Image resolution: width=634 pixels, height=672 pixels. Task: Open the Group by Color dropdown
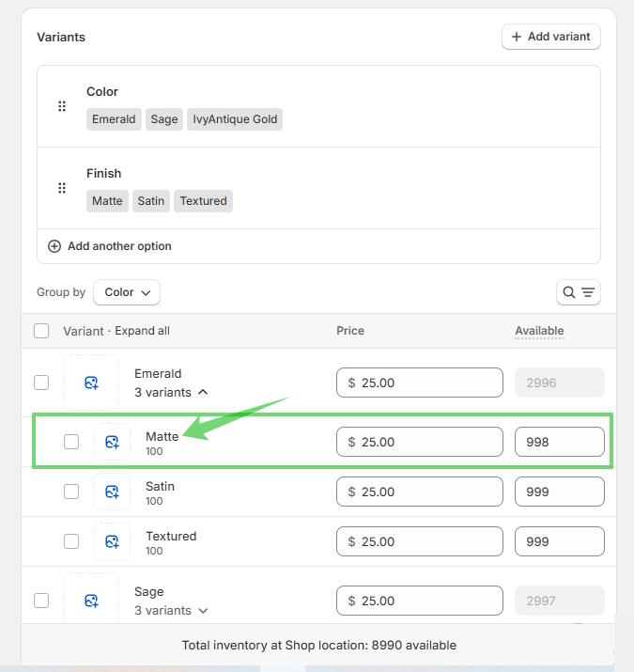pos(127,292)
